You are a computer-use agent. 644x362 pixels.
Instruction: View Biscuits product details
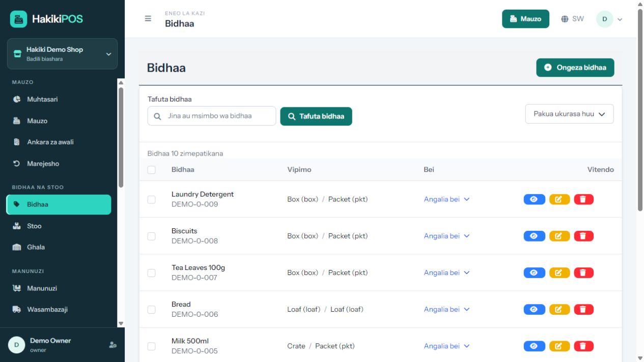[x=534, y=236]
